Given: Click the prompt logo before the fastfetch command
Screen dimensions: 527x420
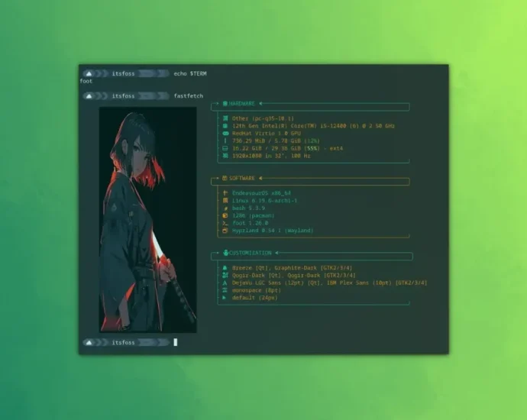Looking at the screenshot, I should pyautogui.click(x=89, y=96).
